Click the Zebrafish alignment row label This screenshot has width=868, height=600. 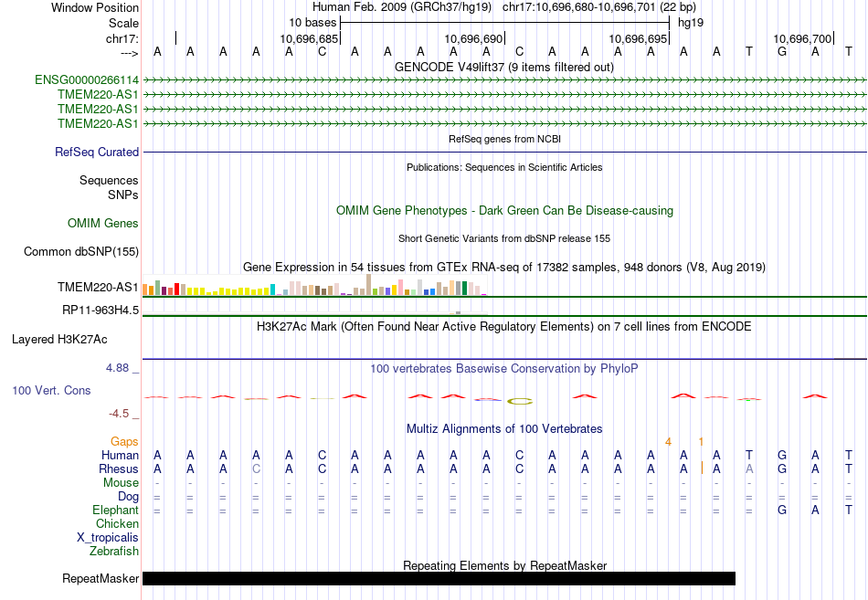click(x=114, y=552)
